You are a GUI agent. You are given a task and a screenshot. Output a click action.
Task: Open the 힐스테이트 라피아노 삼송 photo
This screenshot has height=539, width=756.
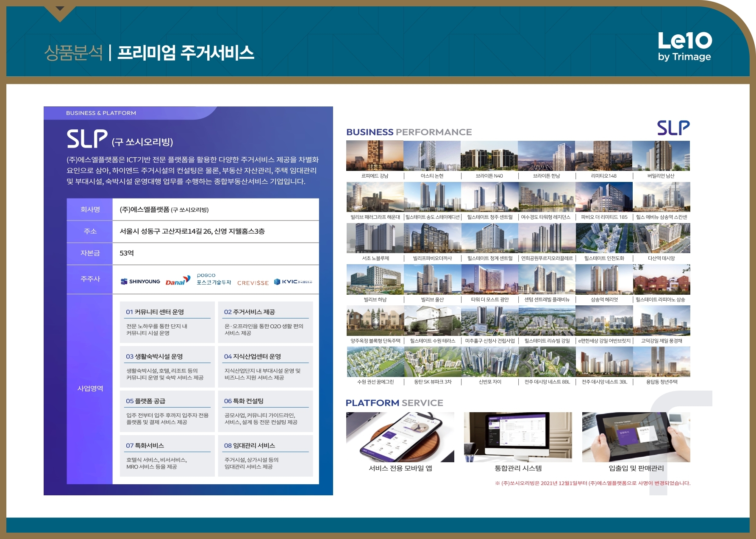[x=661, y=279]
